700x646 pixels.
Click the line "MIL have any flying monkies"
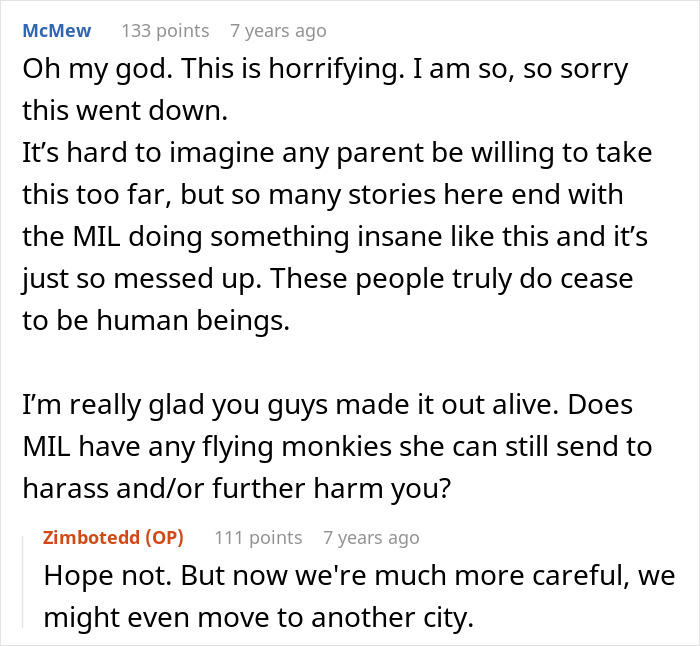click(336, 447)
